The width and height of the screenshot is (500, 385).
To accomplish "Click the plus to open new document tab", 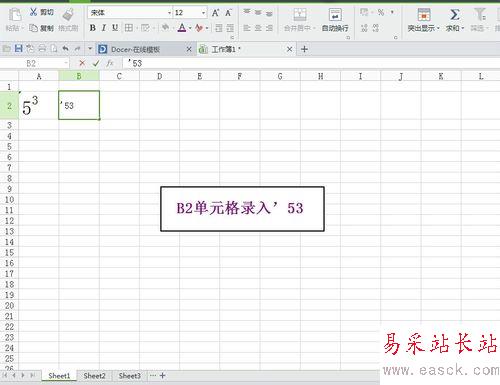I will pos(304,49).
